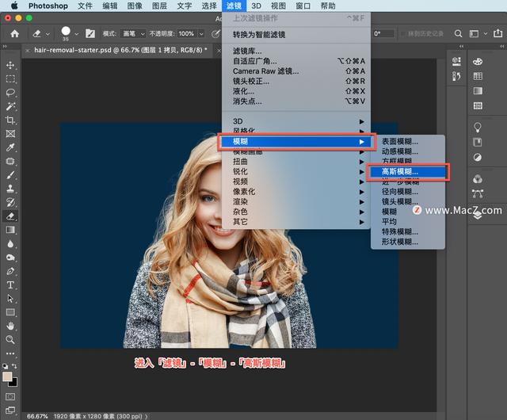The height and width of the screenshot is (420, 507).
Task: Select the Horizontal Type tool
Action: point(10,284)
